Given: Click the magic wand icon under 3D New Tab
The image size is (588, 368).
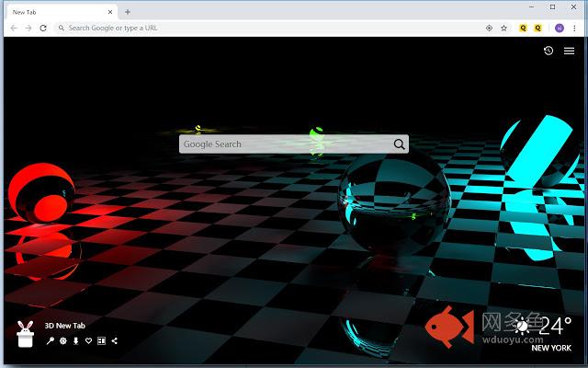Looking at the screenshot, I should [50, 340].
